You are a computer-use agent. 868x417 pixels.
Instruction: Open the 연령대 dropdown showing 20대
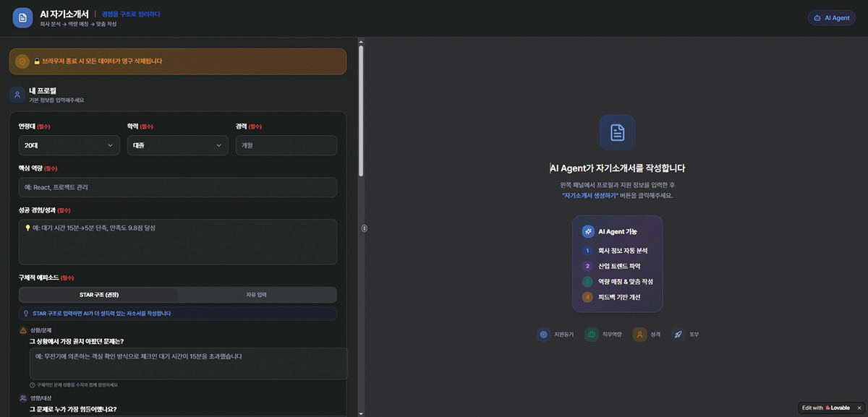(x=69, y=145)
